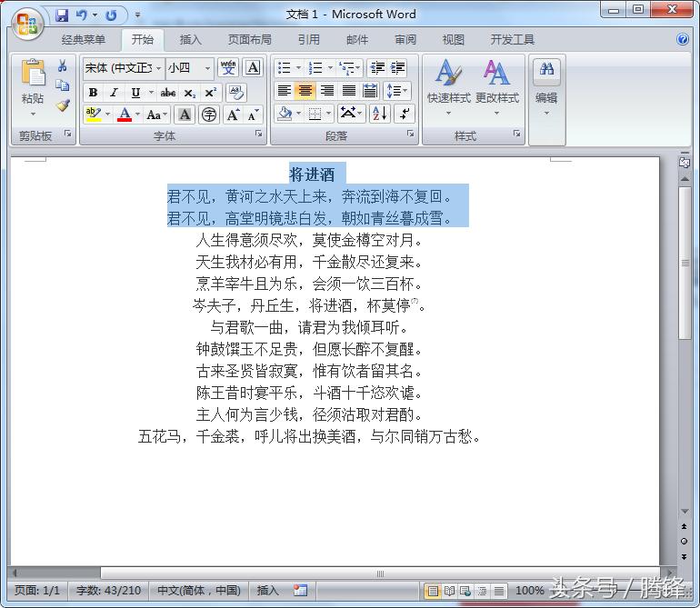This screenshot has height=608, width=700.
Task: Grow font size
Action: point(233,115)
